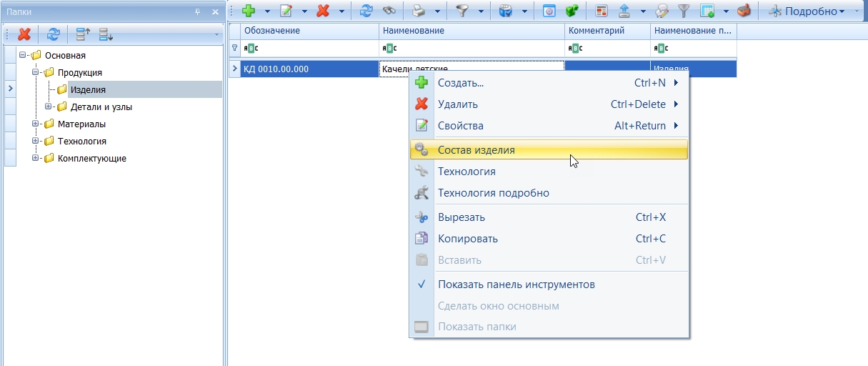
Task: Click the red X icon in Папки toolbar
Action: [x=24, y=34]
